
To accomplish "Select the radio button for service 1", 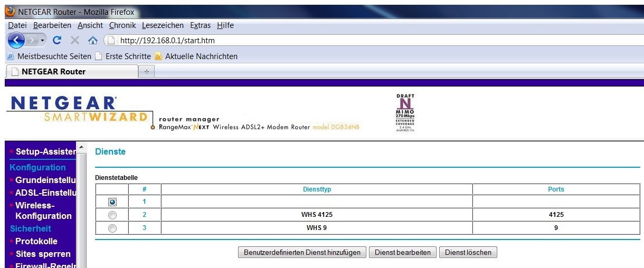I will pyautogui.click(x=112, y=202).
